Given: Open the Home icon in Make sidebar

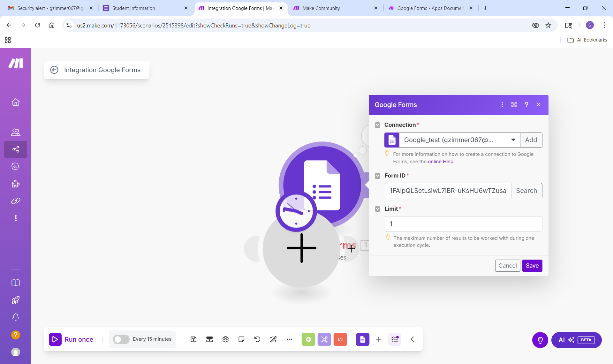Looking at the screenshot, I should click(16, 102).
